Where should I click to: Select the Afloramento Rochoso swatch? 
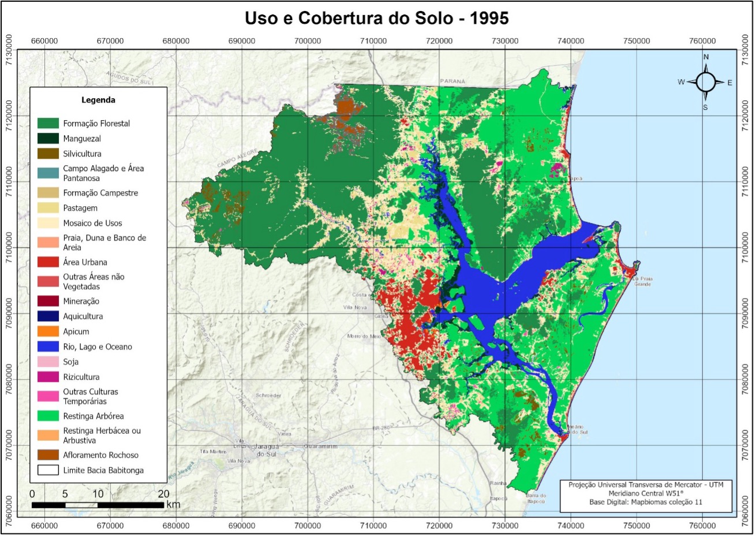click(48, 455)
